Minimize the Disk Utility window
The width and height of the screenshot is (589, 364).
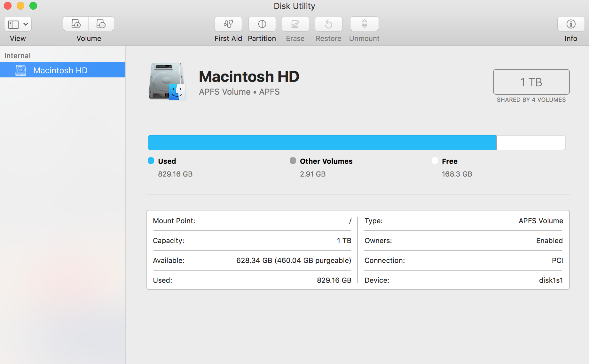(x=20, y=6)
